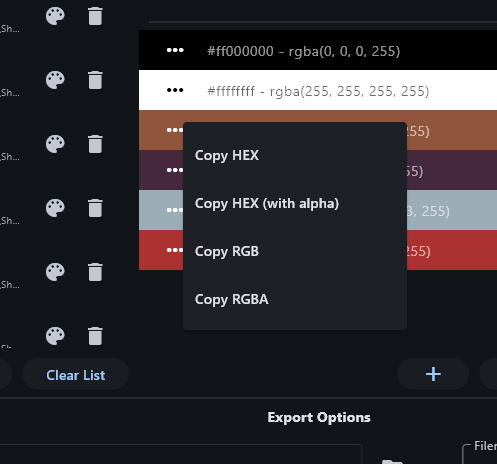The image size is (497, 464).
Task: Open palette for the second list item
Action: point(55,80)
